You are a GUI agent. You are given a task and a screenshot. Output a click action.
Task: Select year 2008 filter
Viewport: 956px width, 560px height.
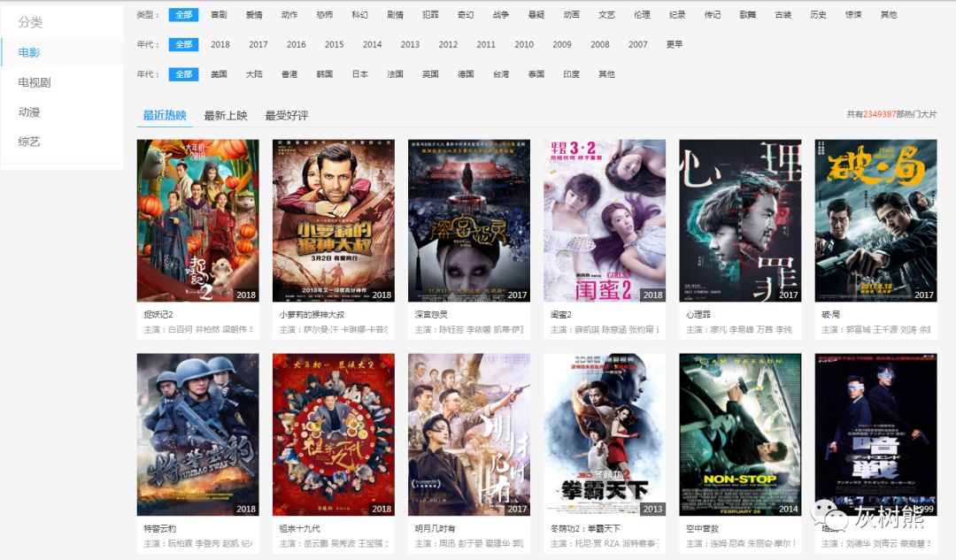(x=600, y=44)
